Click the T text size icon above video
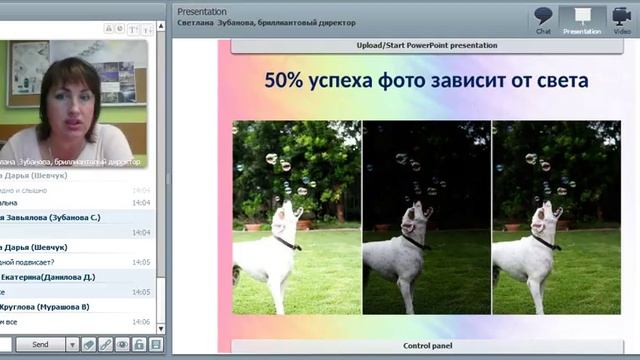This screenshot has width=640, height=360. point(133,29)
